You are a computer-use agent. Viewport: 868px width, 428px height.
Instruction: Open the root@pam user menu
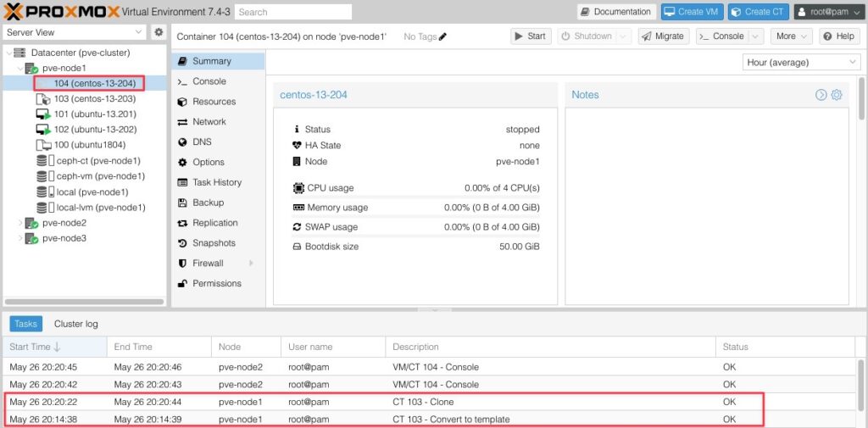829,12
